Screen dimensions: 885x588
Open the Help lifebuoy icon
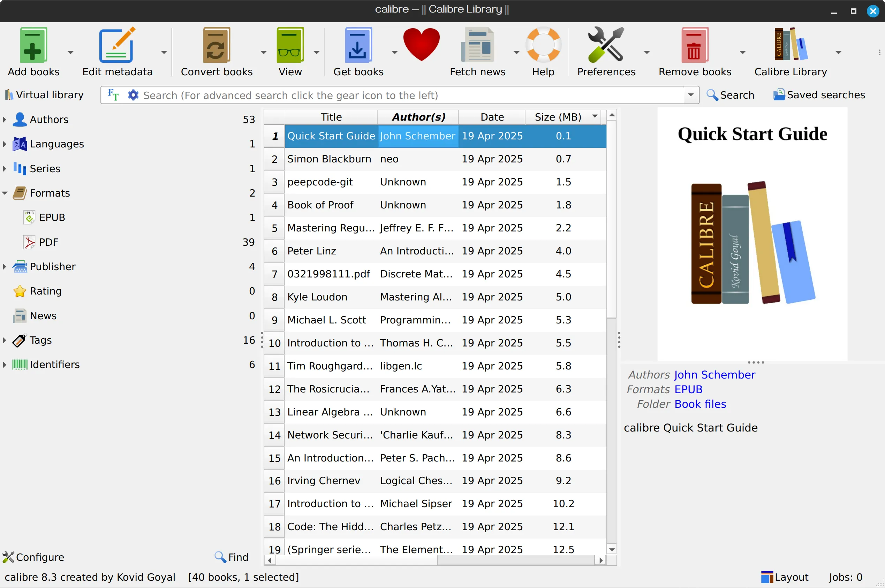[x=543, y=45]
